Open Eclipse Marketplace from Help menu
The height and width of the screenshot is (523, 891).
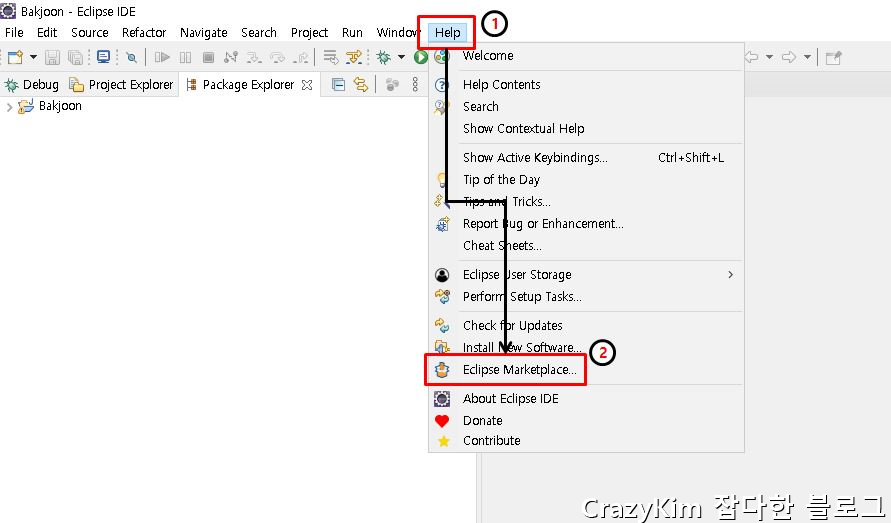[586, 370]
